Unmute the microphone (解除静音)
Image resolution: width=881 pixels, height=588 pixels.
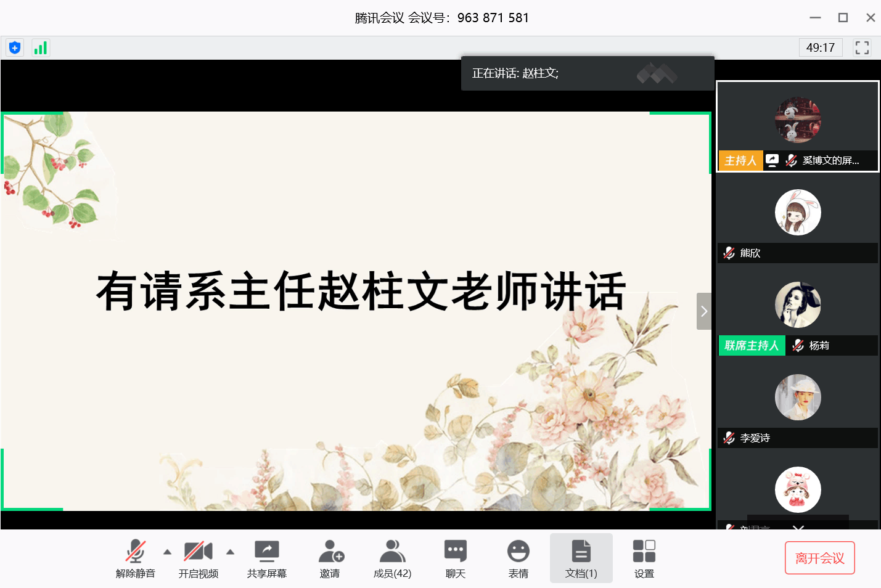coord(135,558)
